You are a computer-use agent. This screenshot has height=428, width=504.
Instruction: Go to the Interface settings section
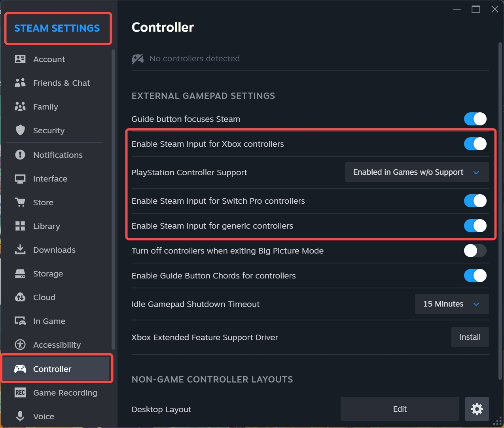[x=50, y=179]
